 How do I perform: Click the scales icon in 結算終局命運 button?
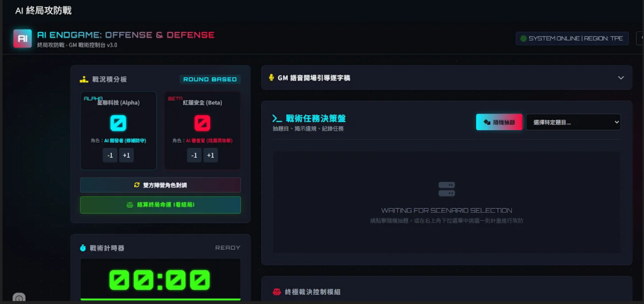tap(130, 205)
